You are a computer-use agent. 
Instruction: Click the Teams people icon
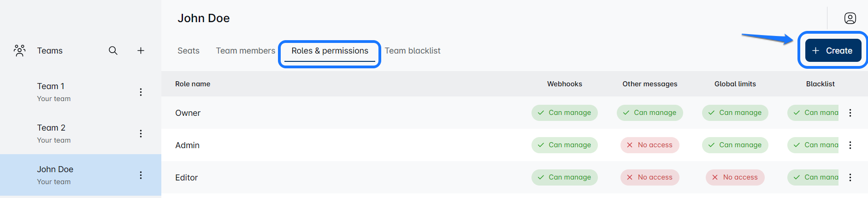pyautogui.click(x=19, y=51)
